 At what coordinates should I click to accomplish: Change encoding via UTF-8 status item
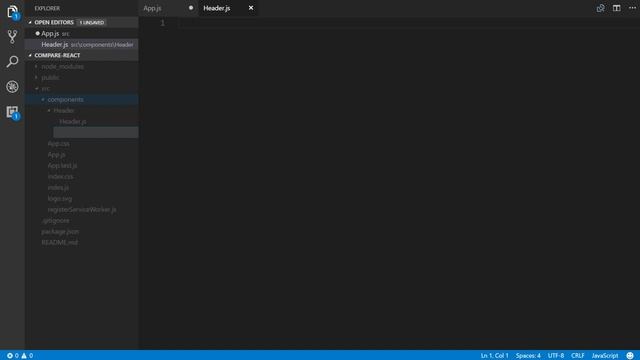tap(556, 356)
